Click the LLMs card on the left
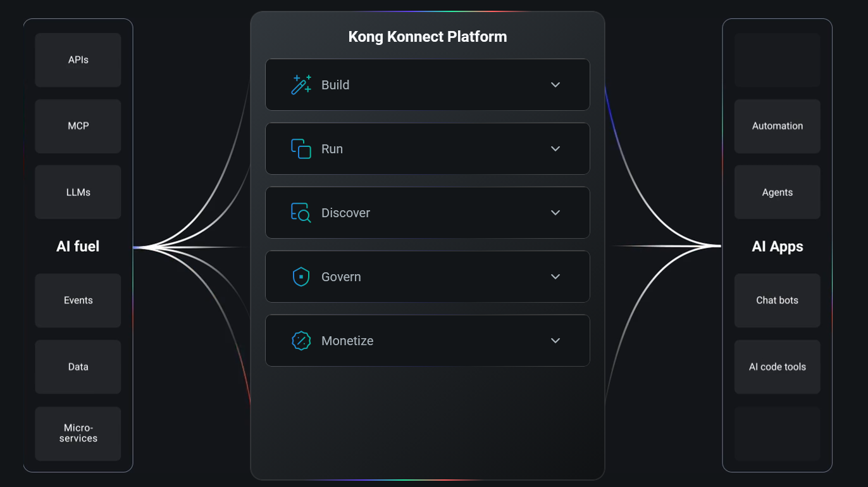This screenshot has width=868, height=487. [x=77, y=192]
